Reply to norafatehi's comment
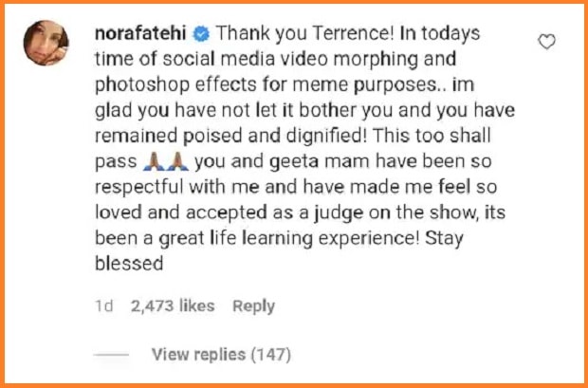The width and height of the screenshot is (588, 388). [x=253, y=305]
